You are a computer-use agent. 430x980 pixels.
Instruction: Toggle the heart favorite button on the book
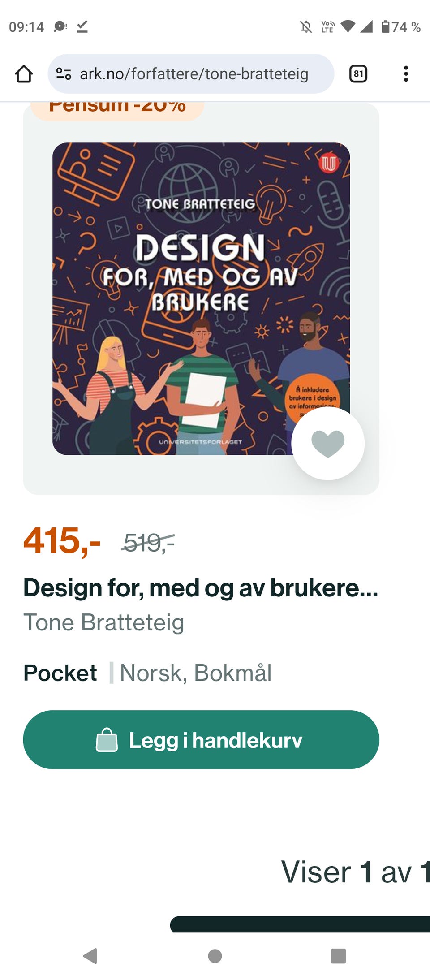(328, 443)
